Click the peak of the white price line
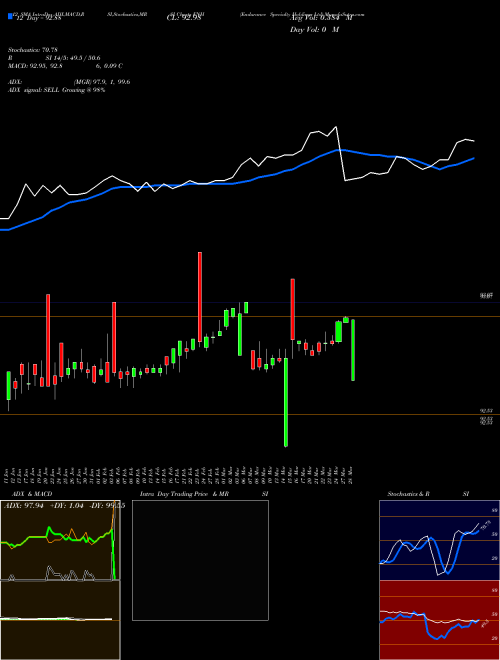500x660 pixels. 336,127
